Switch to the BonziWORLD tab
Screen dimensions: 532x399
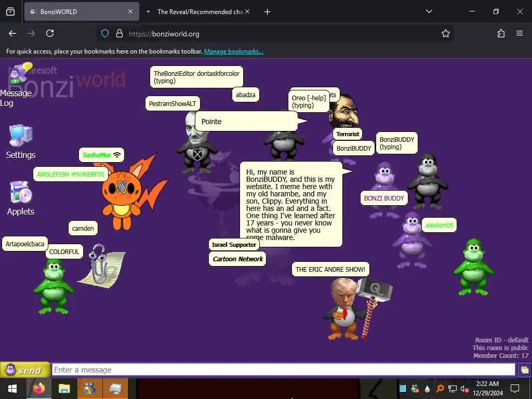tap(82, 11)
